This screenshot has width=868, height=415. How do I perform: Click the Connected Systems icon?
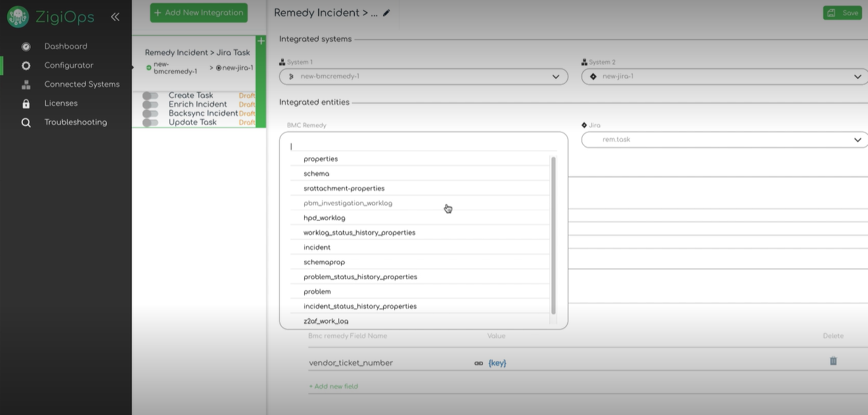pyautogui.click(x=25, y=84)
